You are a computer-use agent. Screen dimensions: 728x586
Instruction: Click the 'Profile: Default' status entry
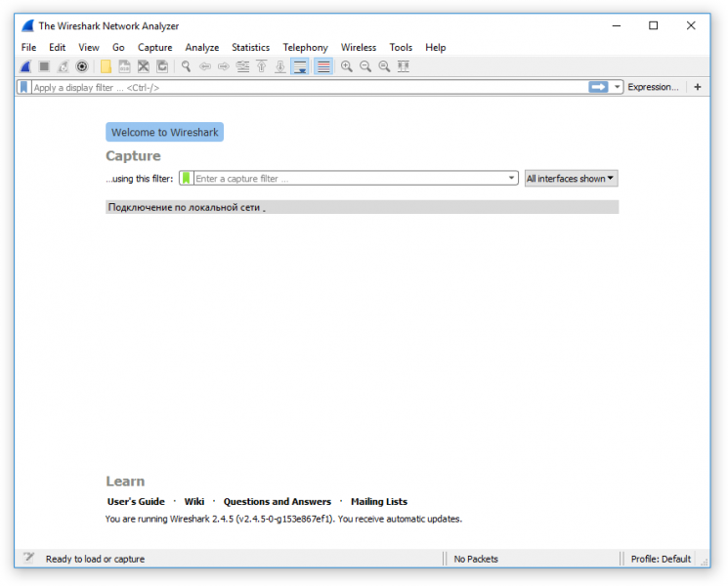pos(661,559)
